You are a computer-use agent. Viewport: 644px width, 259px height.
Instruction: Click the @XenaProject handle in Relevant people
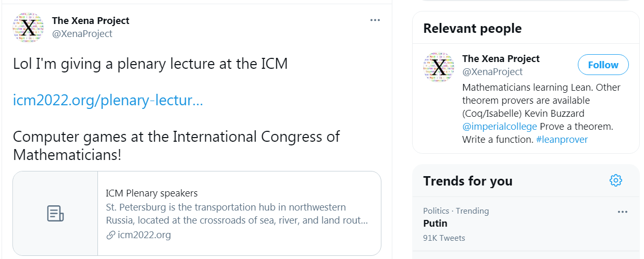coord(492,72)
